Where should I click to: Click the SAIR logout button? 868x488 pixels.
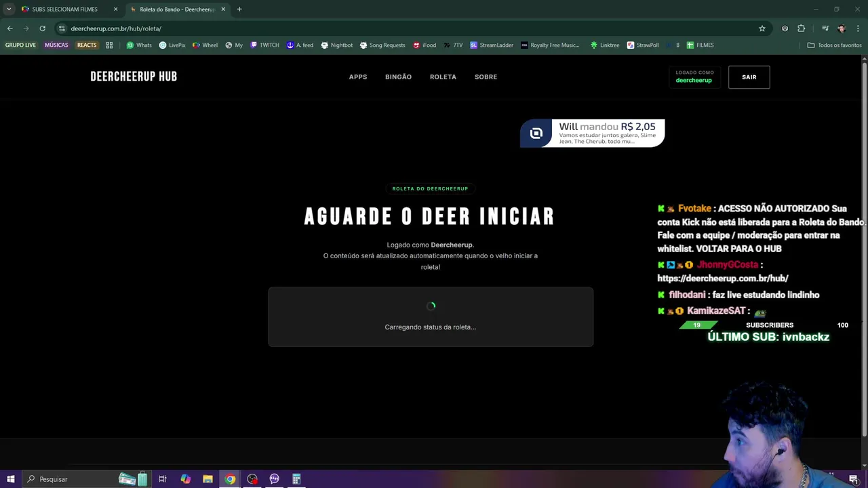pos(749,77)
